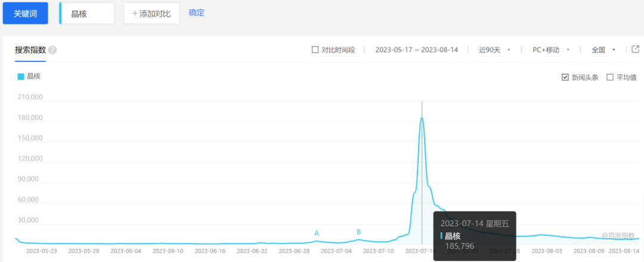
Task: Uncheck the 新闻头条 checkbox
Action: point(565,77)
